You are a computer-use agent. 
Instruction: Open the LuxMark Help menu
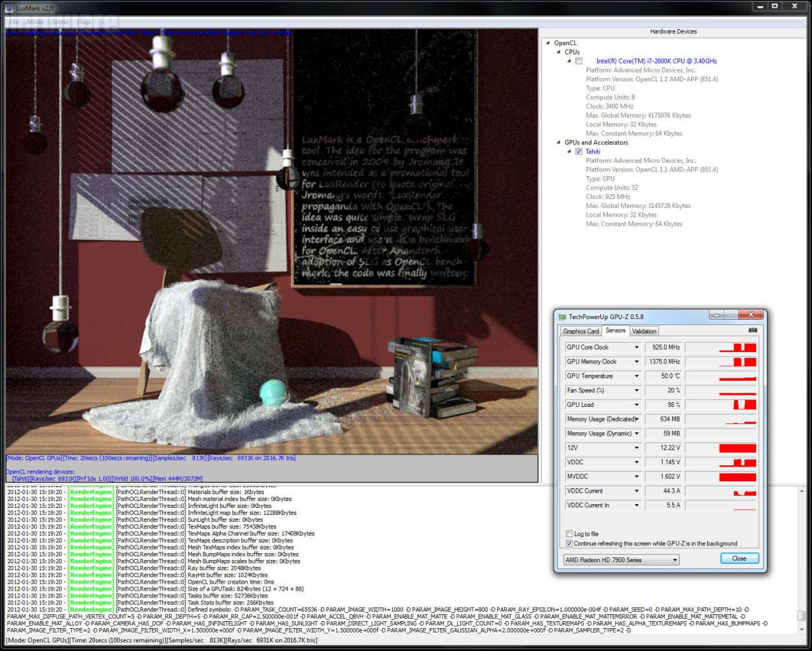point(83,22)
